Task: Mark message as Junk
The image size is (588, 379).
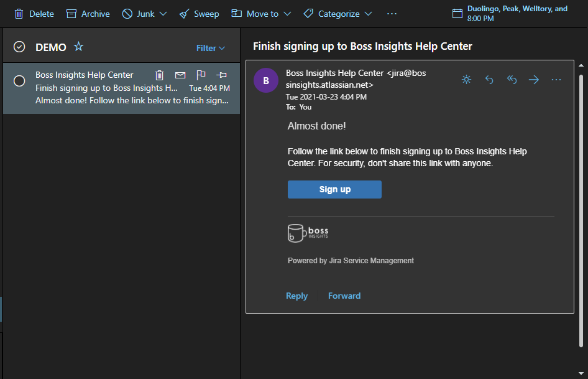Action: click(139, 14)
